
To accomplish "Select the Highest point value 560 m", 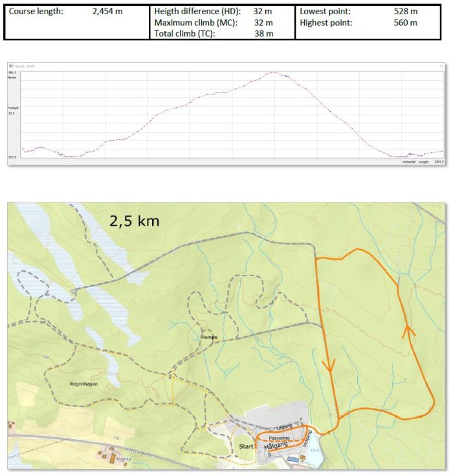I will click(x=406, y=23).
